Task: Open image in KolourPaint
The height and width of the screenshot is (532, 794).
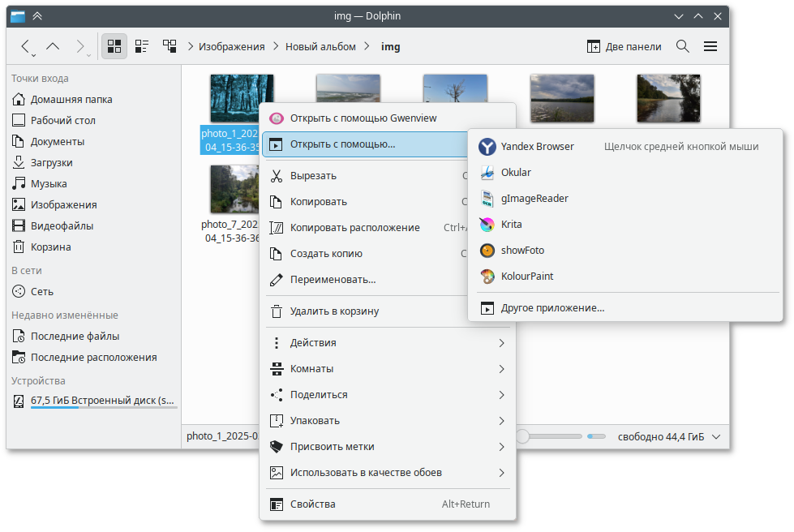Action: point(526,277)
